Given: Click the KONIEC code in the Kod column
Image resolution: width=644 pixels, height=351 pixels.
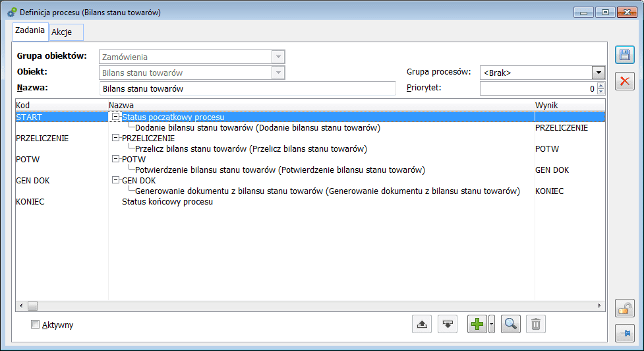Looking at the screenshot, I should pos(30,202).
